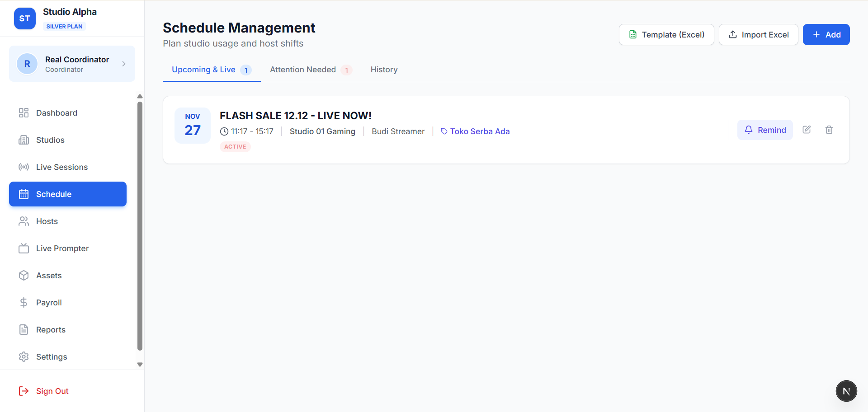The image size is (868, 412).
Task: Click the Studio Alpha ST logo
Action: point(25,19)
